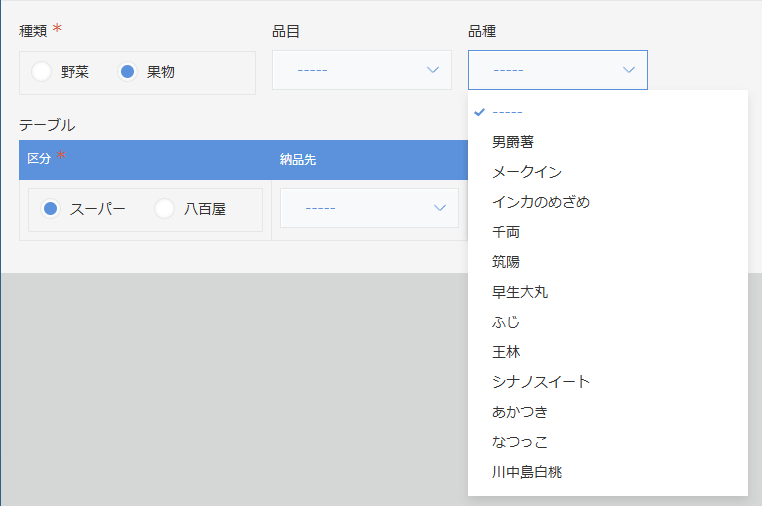The width and height of the screenshot is (762, 506).
Task: Choose あかつき from the list
Action: click(x=519, y=412)
